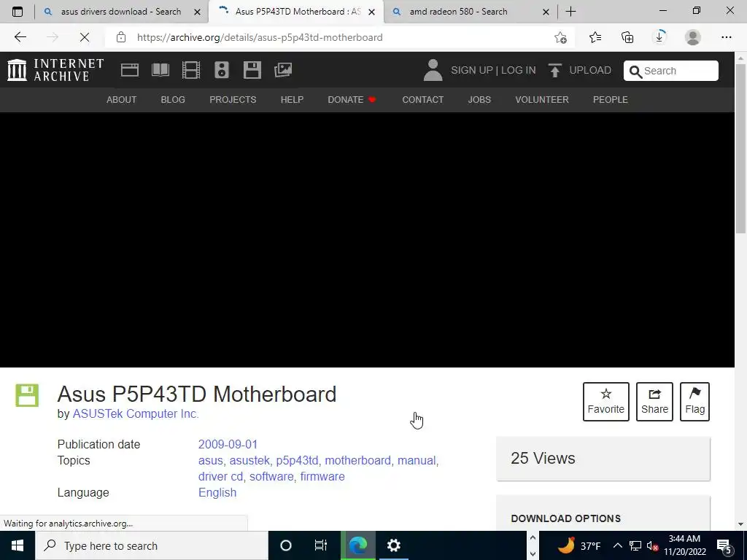Open a new browser tab
The image size is (747, 560).
point(570,12)
